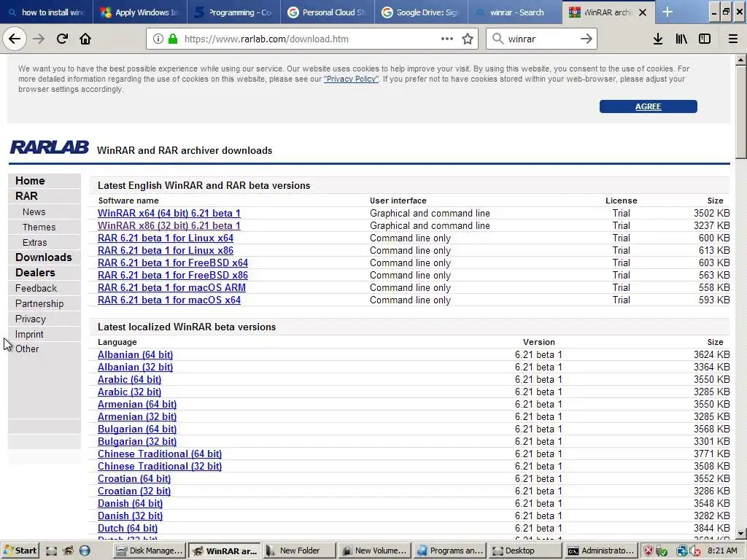
Task: Click the search magnifier icon in search box
Action: click(x=498, y=39)
